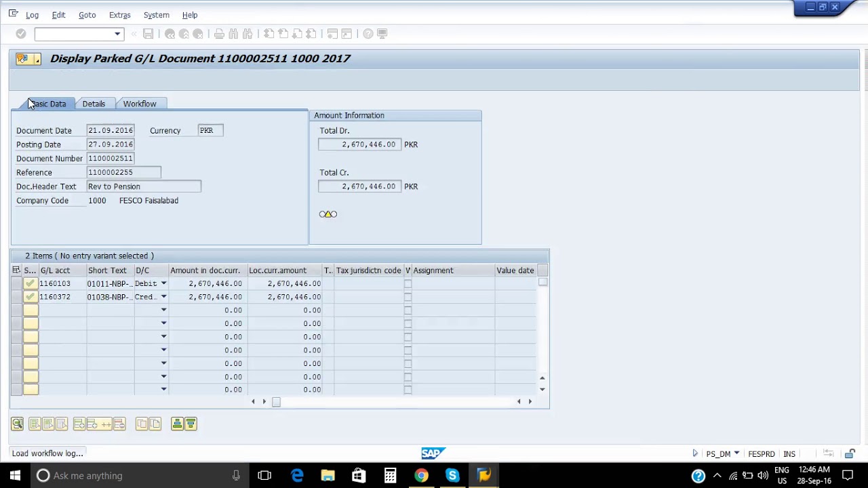Click the green Enter checkmark icon
The image size is (868, 488).
coord(21,33)
